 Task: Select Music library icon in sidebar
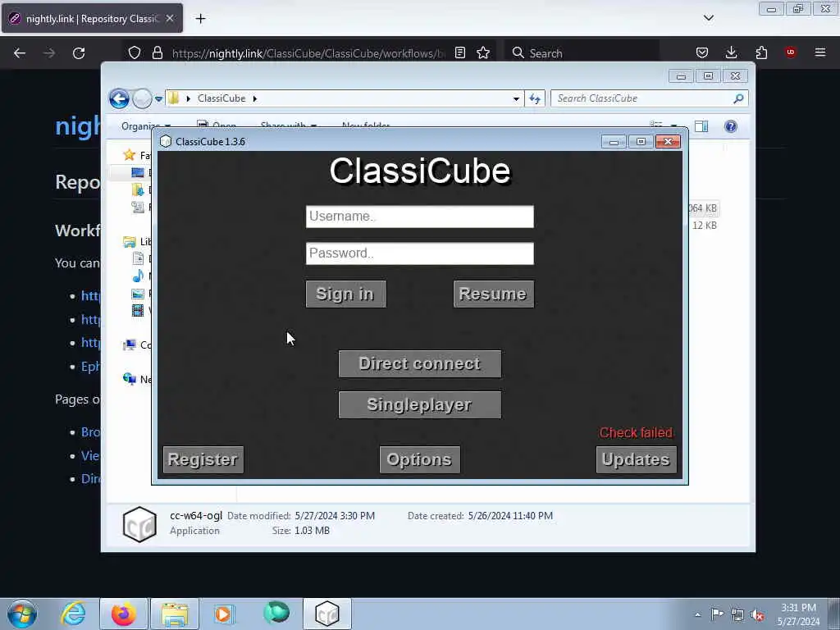click(138, 276)
